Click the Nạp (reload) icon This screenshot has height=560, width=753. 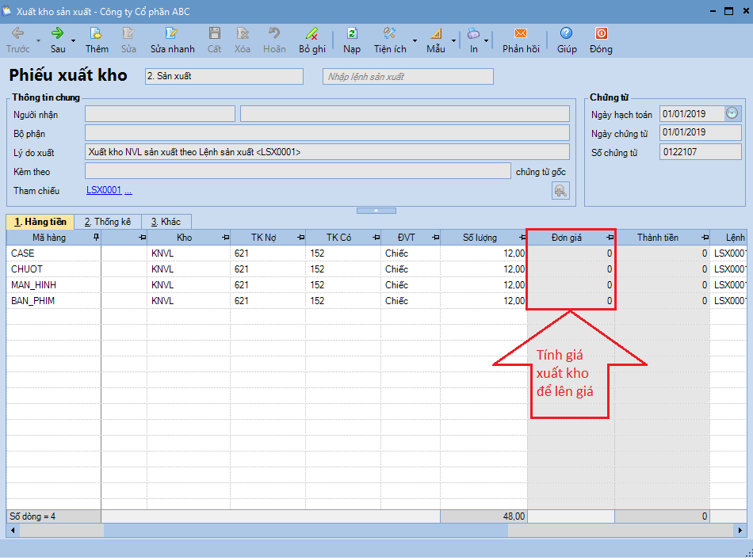tap(352, 33)
